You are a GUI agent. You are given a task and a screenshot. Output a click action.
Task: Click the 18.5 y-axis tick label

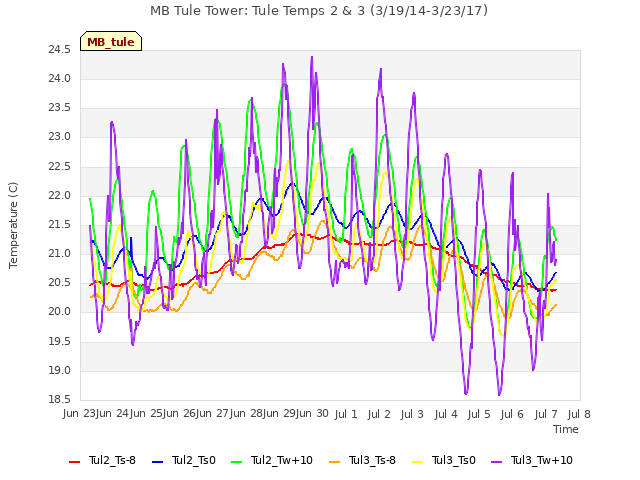click(60, 400)
